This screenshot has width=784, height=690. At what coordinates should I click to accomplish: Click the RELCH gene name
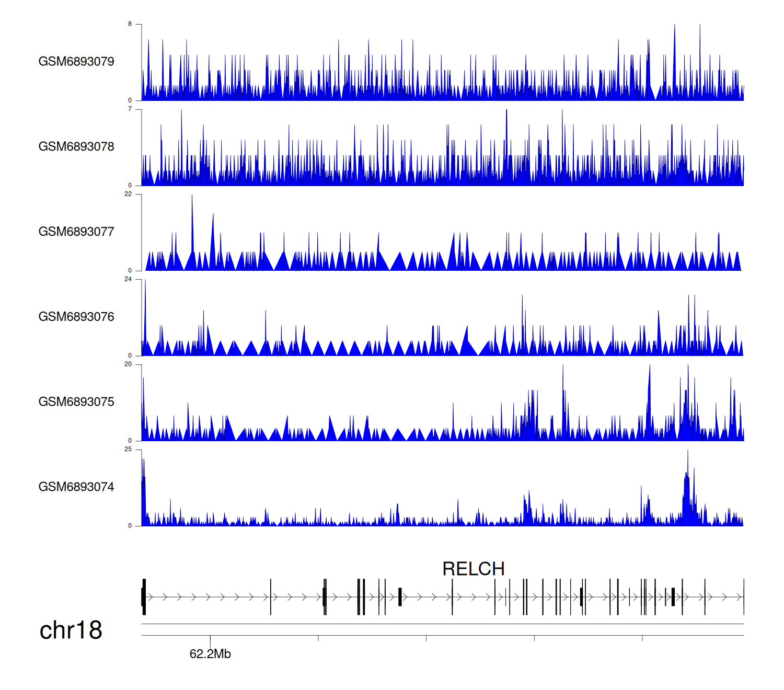pyautogui.click(x=473, y=569)
